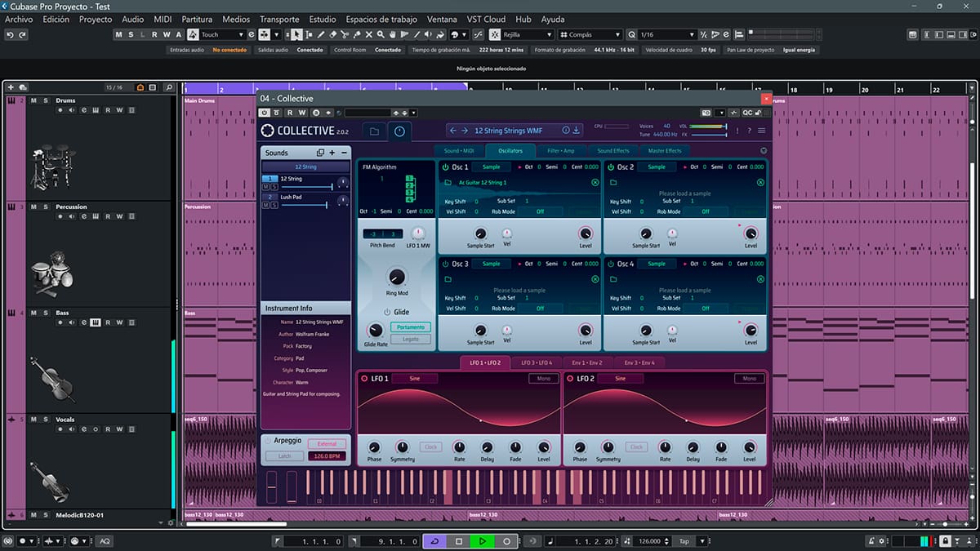
Task: Add a new sound with plus icon
Action: [332, 153]
